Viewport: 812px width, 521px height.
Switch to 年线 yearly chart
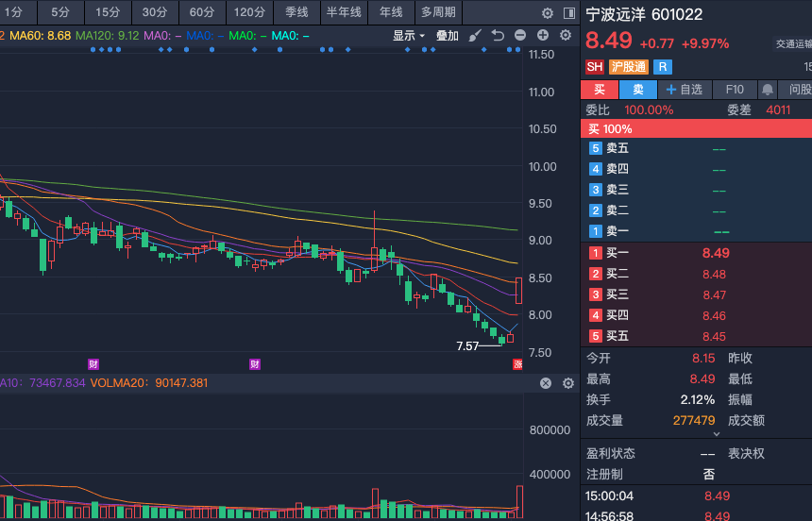point(391,12)
